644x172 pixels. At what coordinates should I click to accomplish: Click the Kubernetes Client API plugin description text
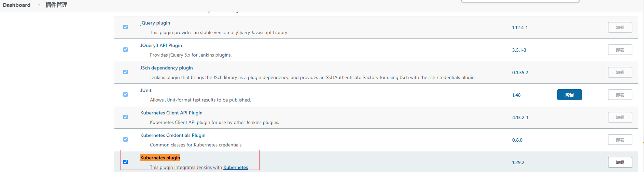[214, 122]
